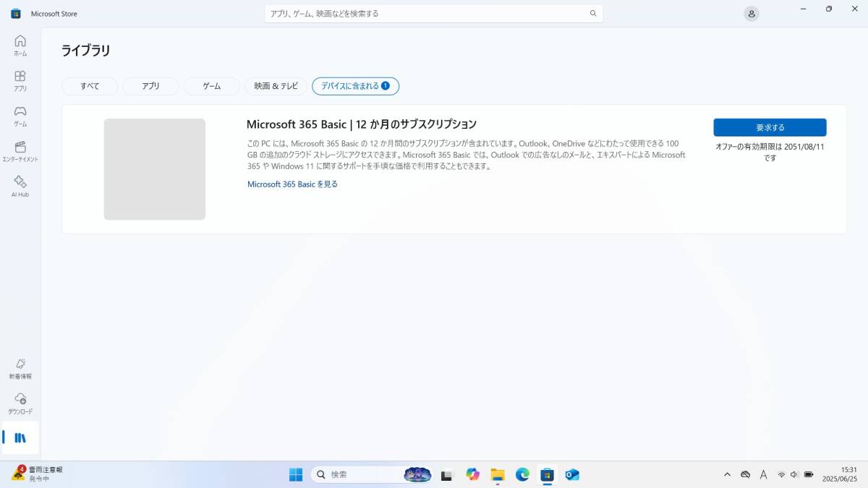Open File Explorer from the taskbar
Screen dimensions: 868x488
497,474
